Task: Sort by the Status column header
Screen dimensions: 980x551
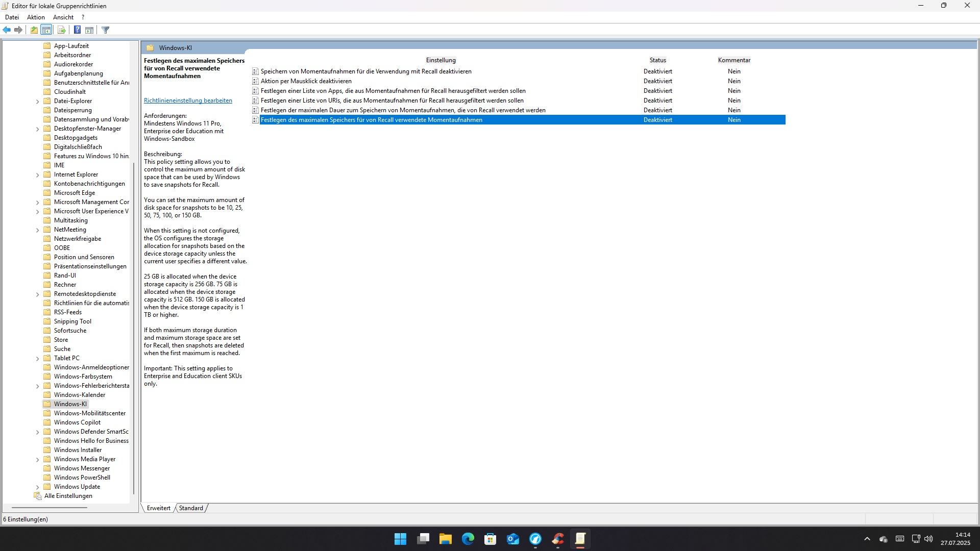Action: [x=657, y=60]
